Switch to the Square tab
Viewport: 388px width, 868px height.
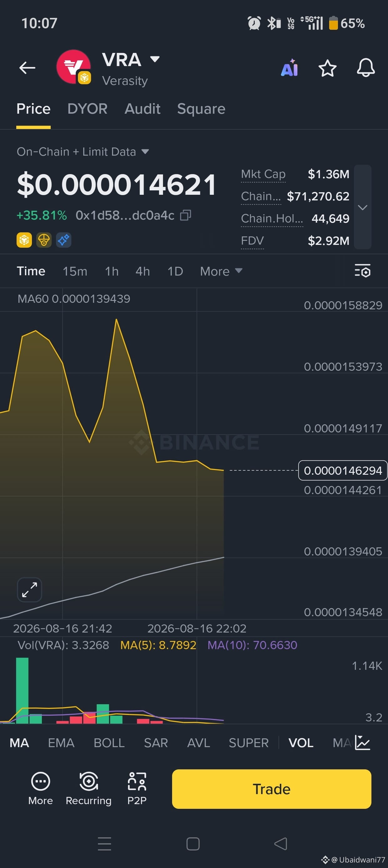tap(201, 109)
